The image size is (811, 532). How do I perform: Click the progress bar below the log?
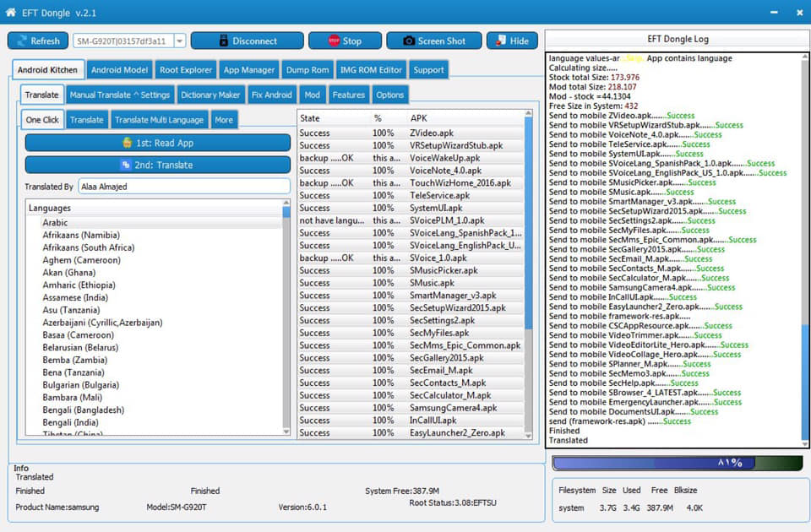point(678,463)
